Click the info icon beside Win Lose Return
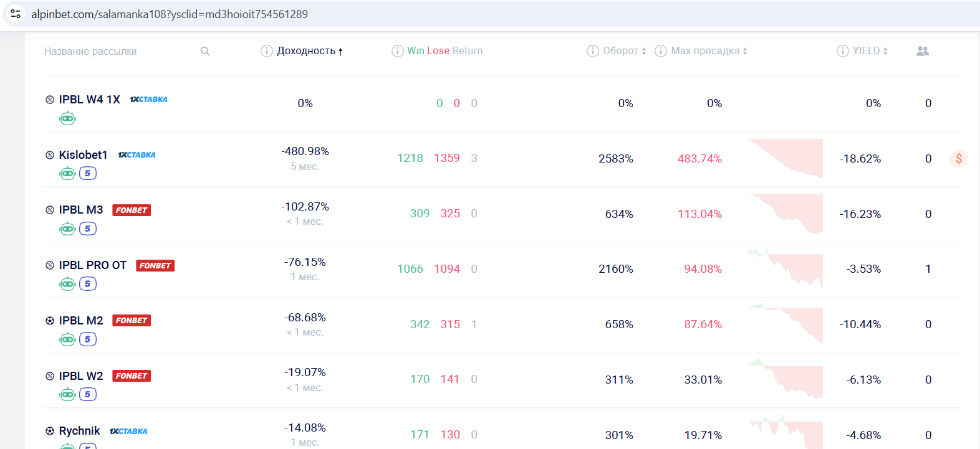 tap(397, 51)
